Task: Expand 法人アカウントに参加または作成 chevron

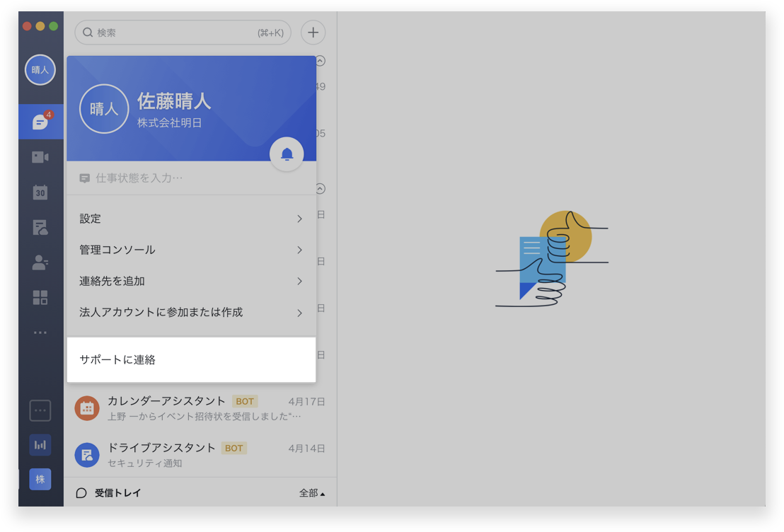Action: tap(299, 313)
